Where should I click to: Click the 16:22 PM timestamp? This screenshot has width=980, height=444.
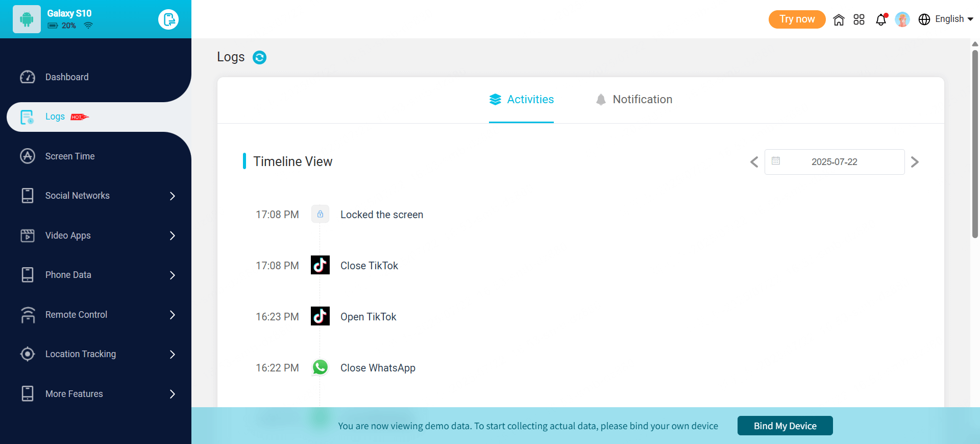[277, 368]
